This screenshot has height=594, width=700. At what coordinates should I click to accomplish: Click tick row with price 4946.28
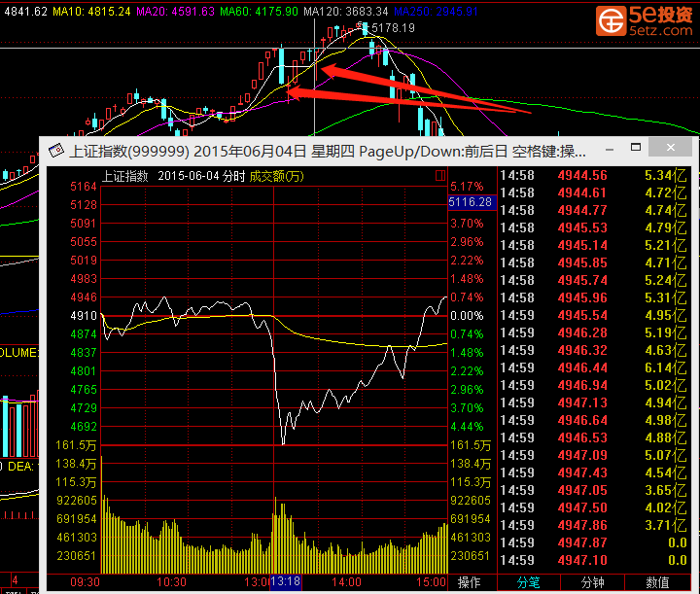tap(594, 332)
